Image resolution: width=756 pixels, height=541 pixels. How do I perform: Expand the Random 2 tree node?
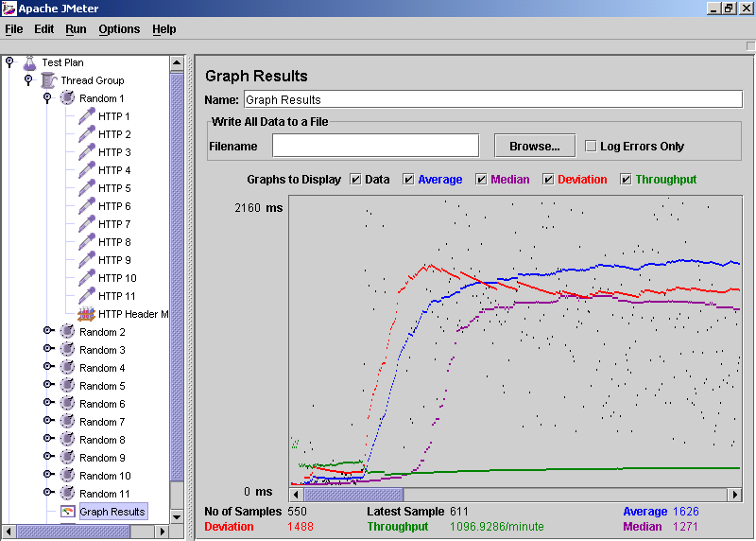48,331
